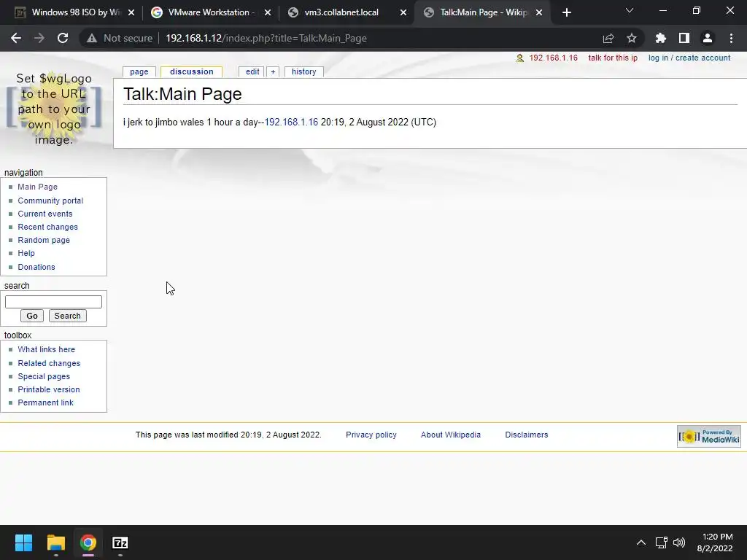Open the Chrome extensions puzzle icon
Viewport: 747px width, 560px height.
tap(661, 38)
